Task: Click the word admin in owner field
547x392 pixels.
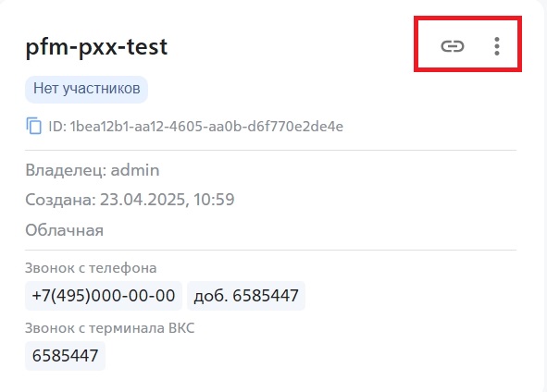Action: click(x=135, y=170)
